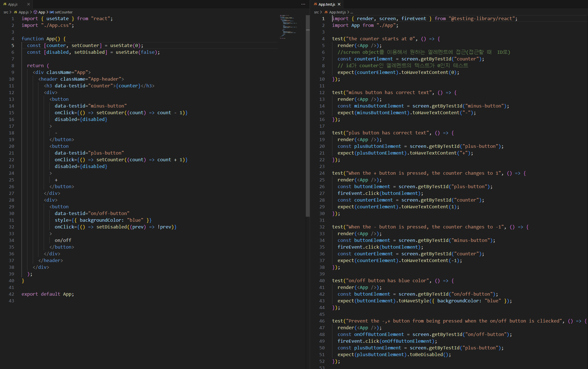Viewport: 588px width, 369px height.
Task: Click the toBeDisabled() assertion line
Action: [394, 354]
